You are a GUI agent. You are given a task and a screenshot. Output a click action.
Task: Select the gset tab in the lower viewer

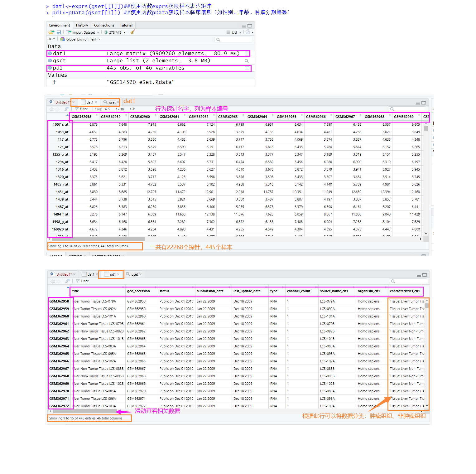(134, 274)
